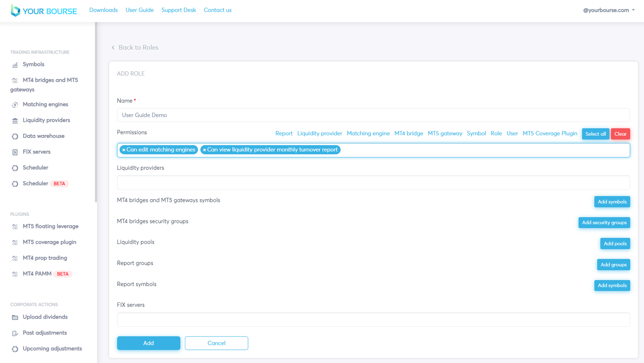This screenshot has width=644, height=363.
Task: Click the Data warehouse sidebar icon
Action: click(x=15, y=136)
